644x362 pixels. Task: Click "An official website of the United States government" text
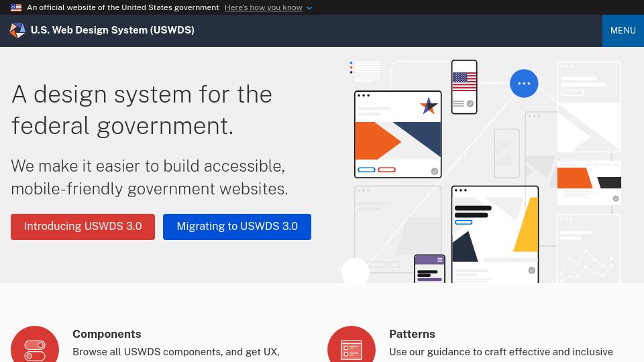[x=123, y=7]
